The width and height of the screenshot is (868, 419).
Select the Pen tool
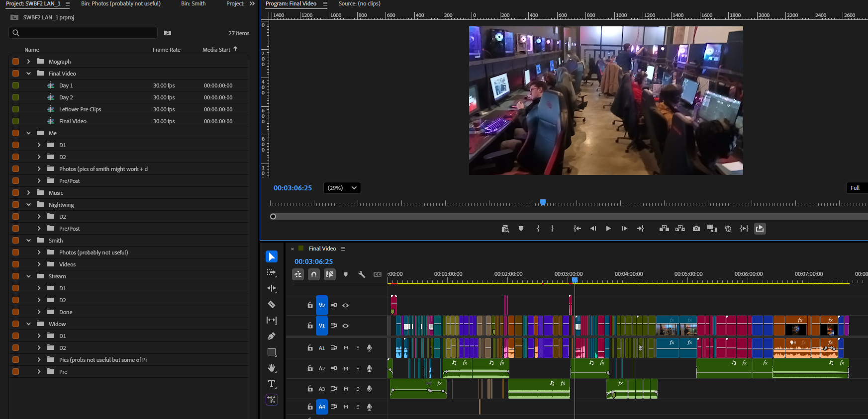(x=272, y=336)
